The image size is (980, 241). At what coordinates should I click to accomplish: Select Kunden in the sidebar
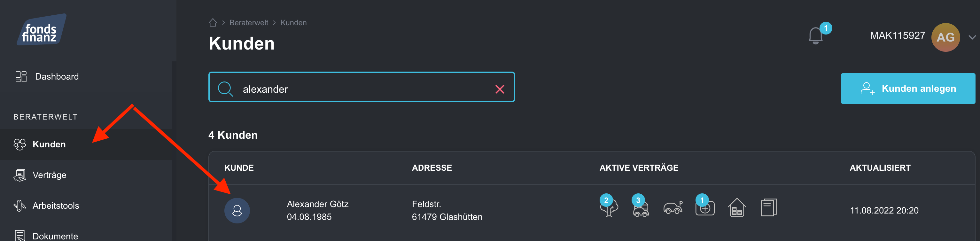49,144
